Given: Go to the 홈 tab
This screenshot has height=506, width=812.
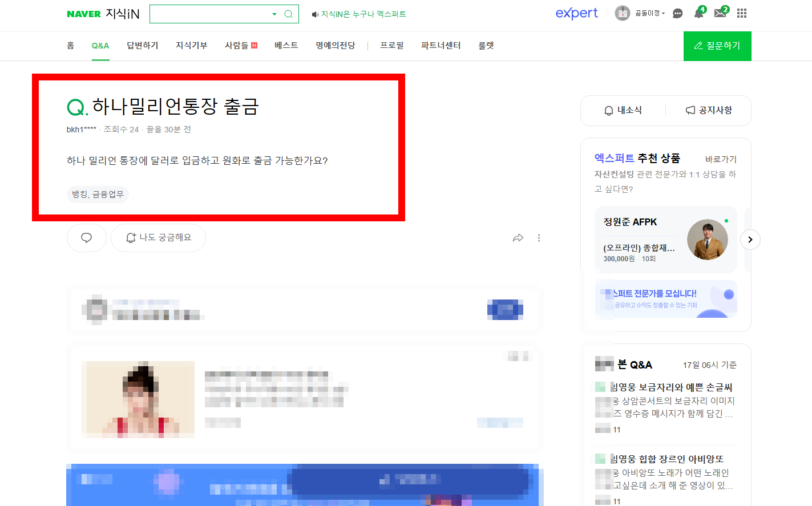Looking at the screenshot, I should pos(70,46).
